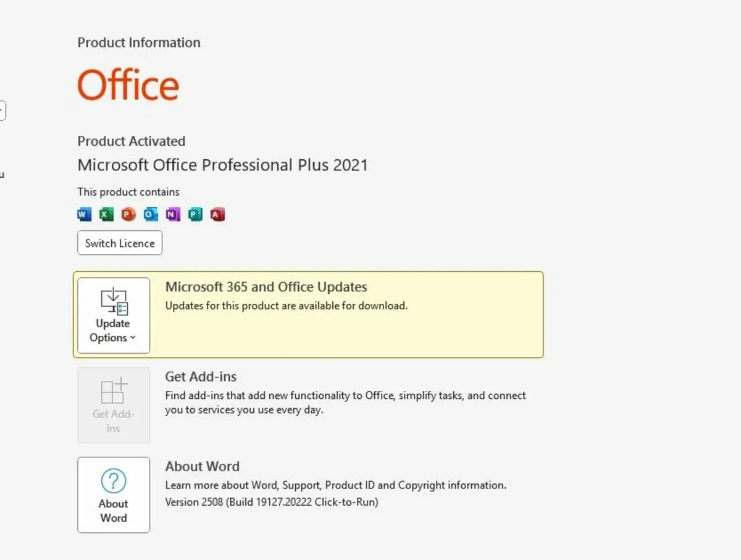Click the 'This product contains' label
The width and height of the screenshot is (741, 560).
(x=128, y=192)
